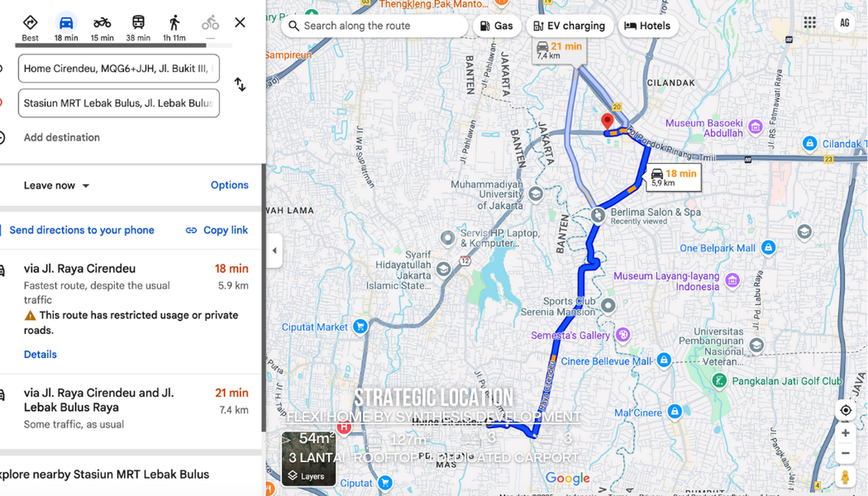Click the Cilandak shopping marker
868x496 pixels.
(x=810, y=144)
